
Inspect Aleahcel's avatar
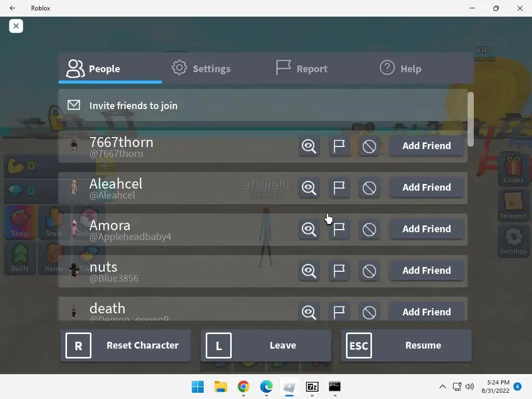[309, 188]
